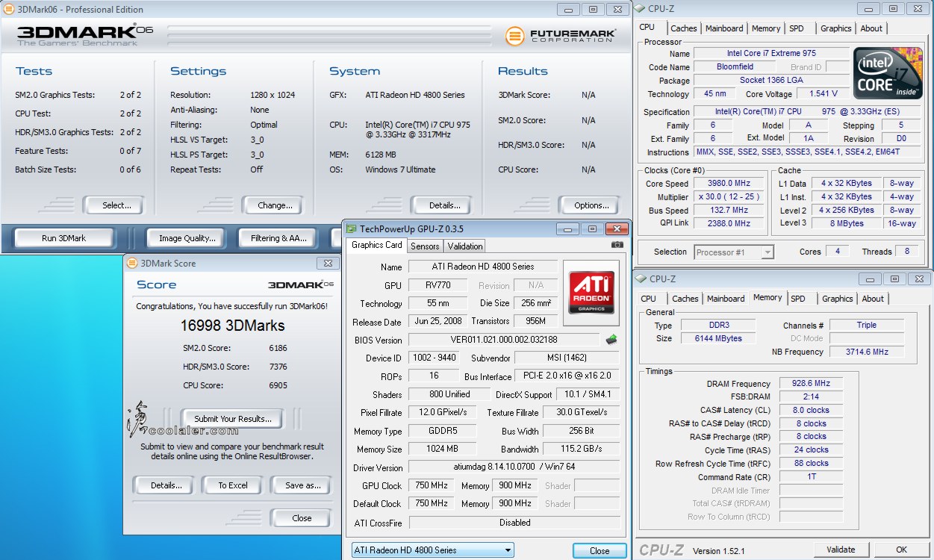The image size is (934, 560).
Task: Open the Mainboard tab in upper CPU-Z window
Action: (x=724, y=28)
